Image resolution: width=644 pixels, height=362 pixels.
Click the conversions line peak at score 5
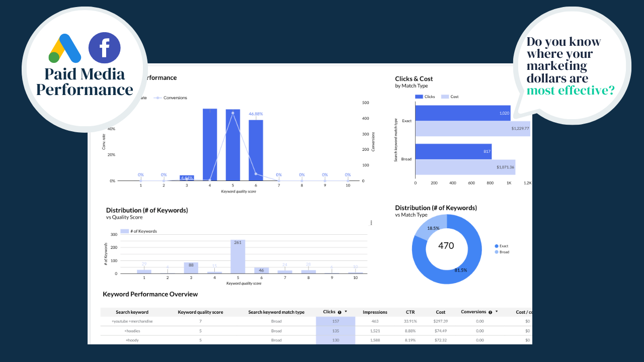click(233, 113)
